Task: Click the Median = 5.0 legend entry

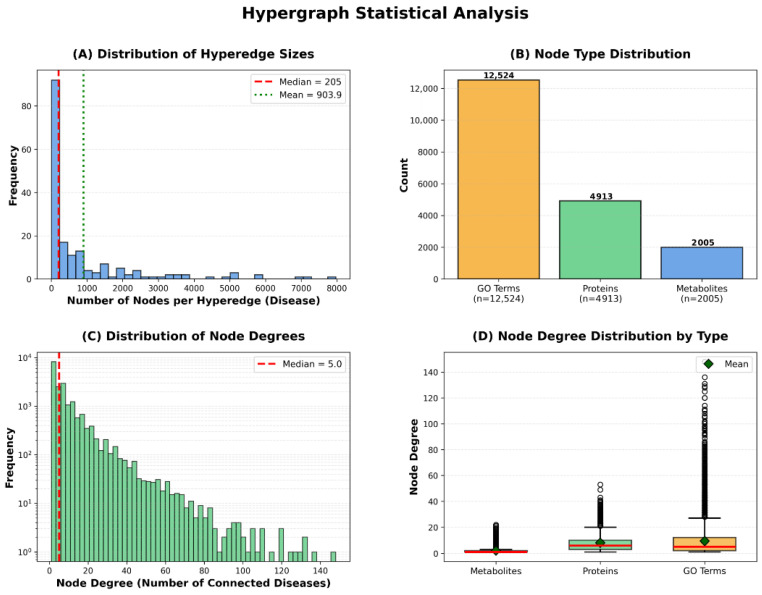Action: coord(300,364)
